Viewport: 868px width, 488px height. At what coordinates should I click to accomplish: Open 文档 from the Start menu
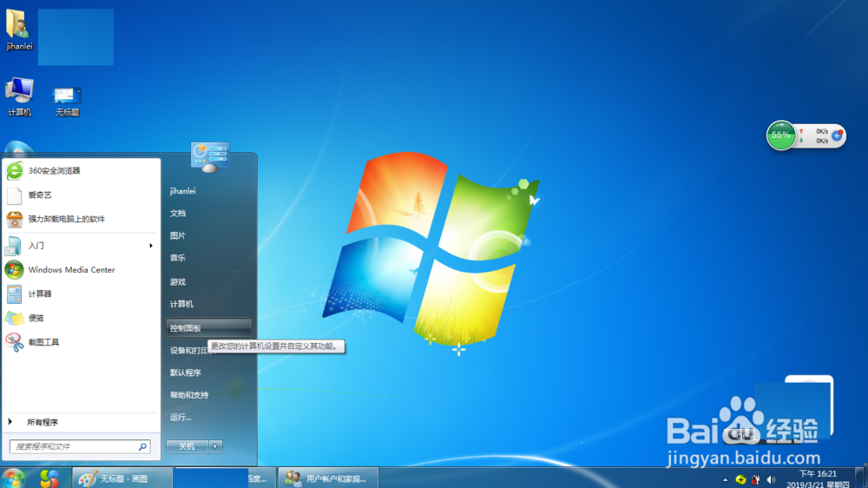[208, 214]
